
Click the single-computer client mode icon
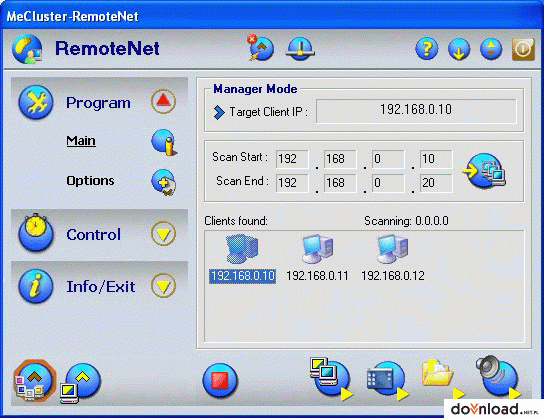click(x=80, y=383)
